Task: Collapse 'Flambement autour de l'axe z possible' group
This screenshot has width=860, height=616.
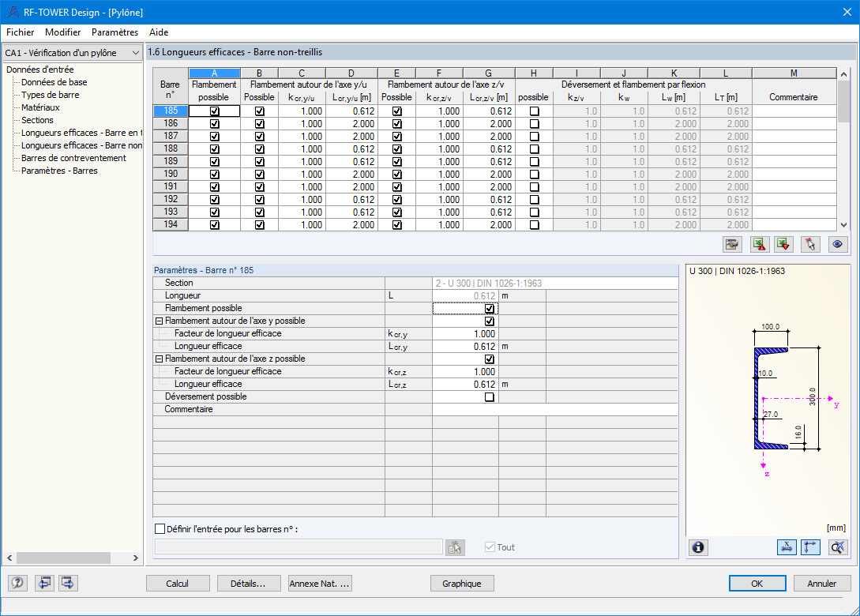Action: pyautogui.click(x=159, y=359)
